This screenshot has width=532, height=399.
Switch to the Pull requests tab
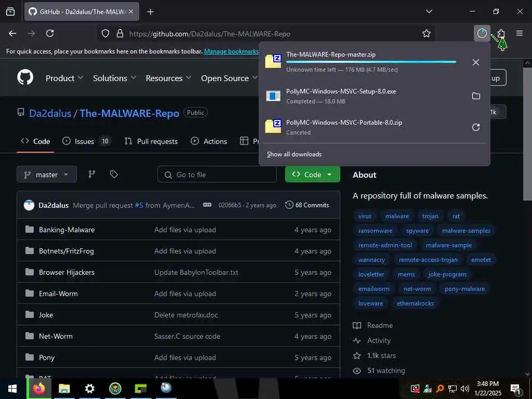pos(151,141)
